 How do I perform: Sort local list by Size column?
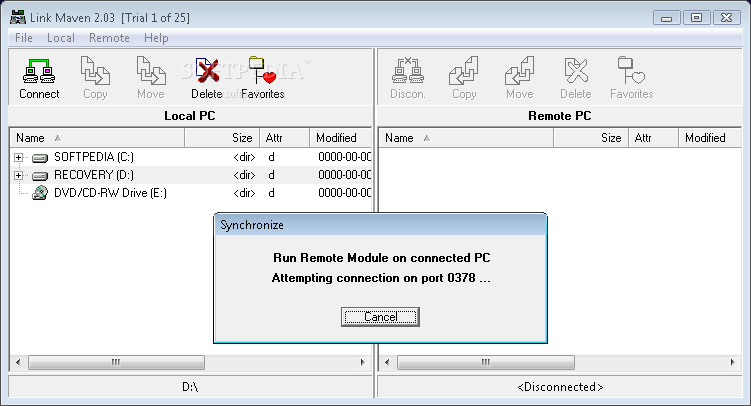click(222, 138)
